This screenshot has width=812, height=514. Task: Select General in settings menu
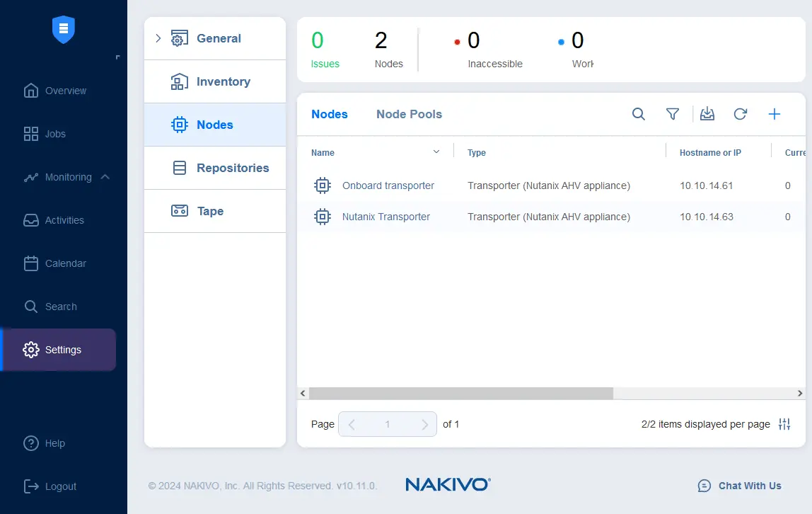(215, 38)
